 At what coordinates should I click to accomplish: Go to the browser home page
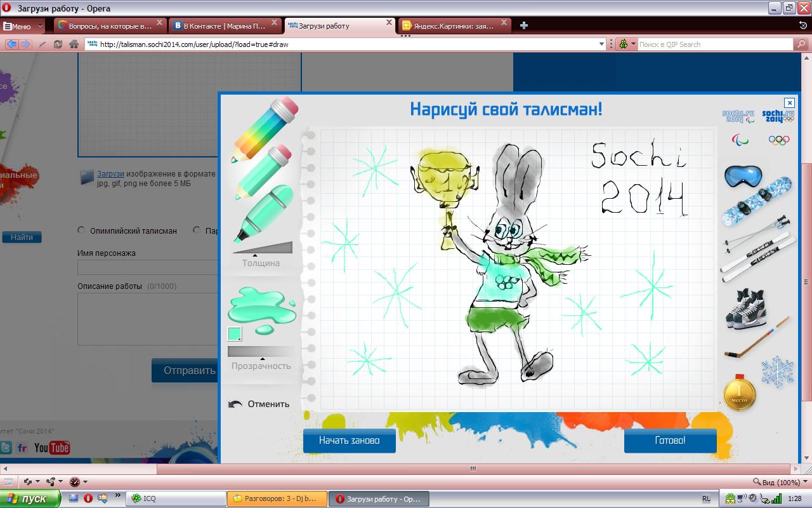[x=74, y=44]
